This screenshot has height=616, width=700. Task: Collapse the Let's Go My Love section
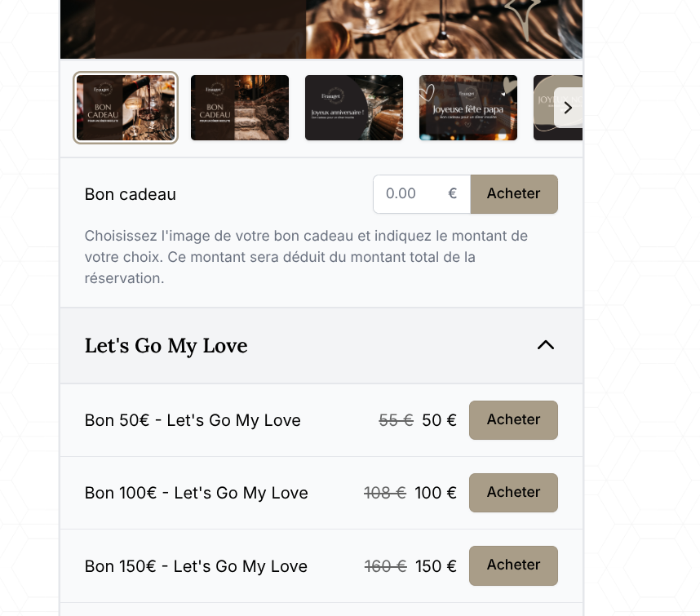(546, 345)
